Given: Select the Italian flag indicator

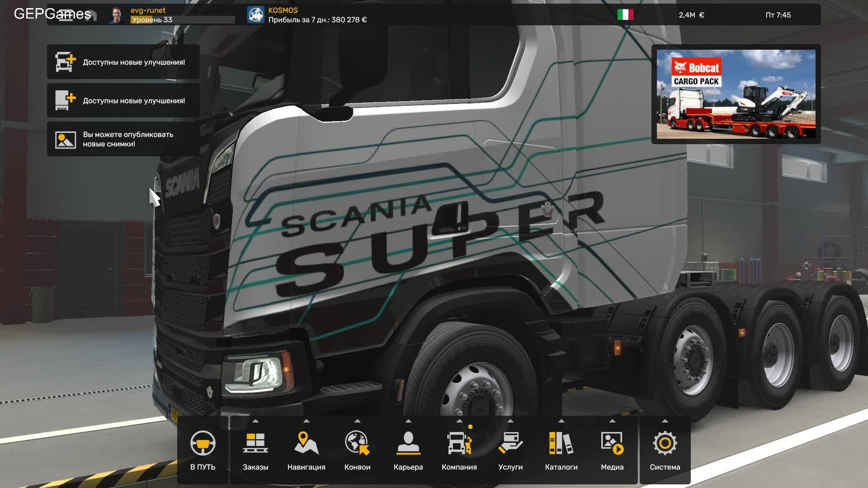Looking at the screenshot, I should 626,14.
